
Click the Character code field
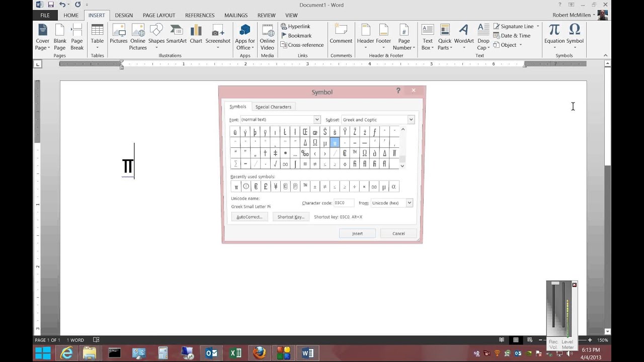point(343,203)
